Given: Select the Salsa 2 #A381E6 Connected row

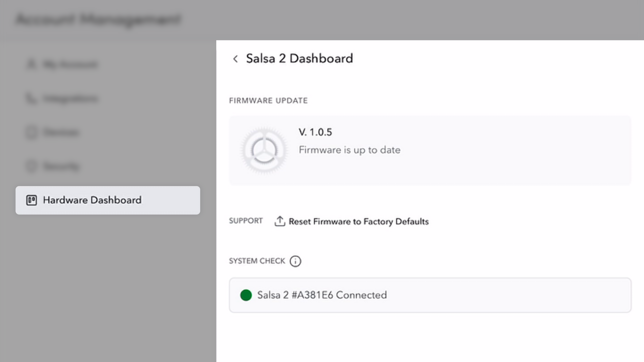Looking at the screenshot, I should point(430,295).
